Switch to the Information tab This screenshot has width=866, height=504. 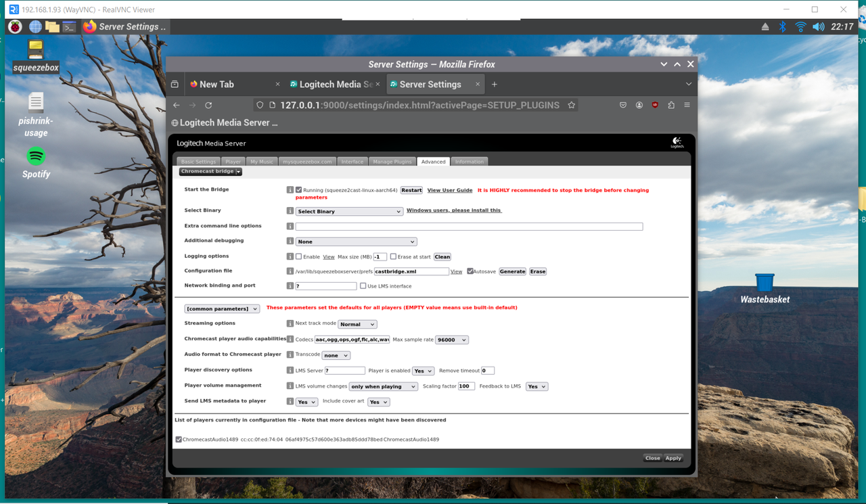469,162
